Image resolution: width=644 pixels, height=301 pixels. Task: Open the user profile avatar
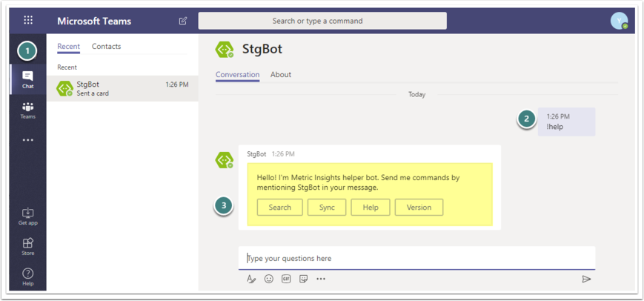619,21
